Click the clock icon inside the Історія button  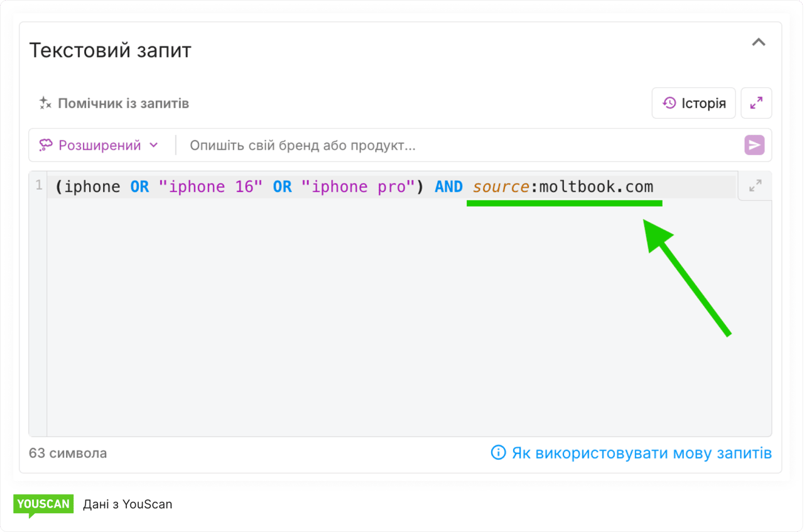coord(670,103)
